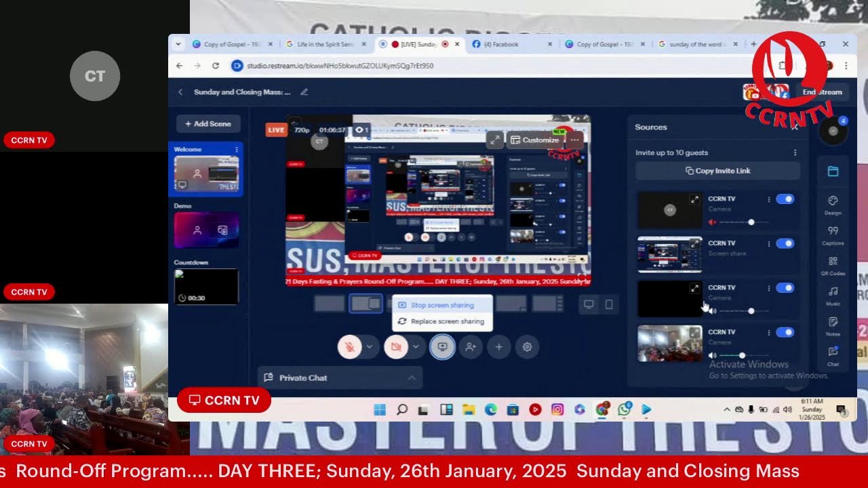Open File Explorer from the taskbar
Image resolution: width=868 pixels, height=488 pixels.
(x=469, y=409)
